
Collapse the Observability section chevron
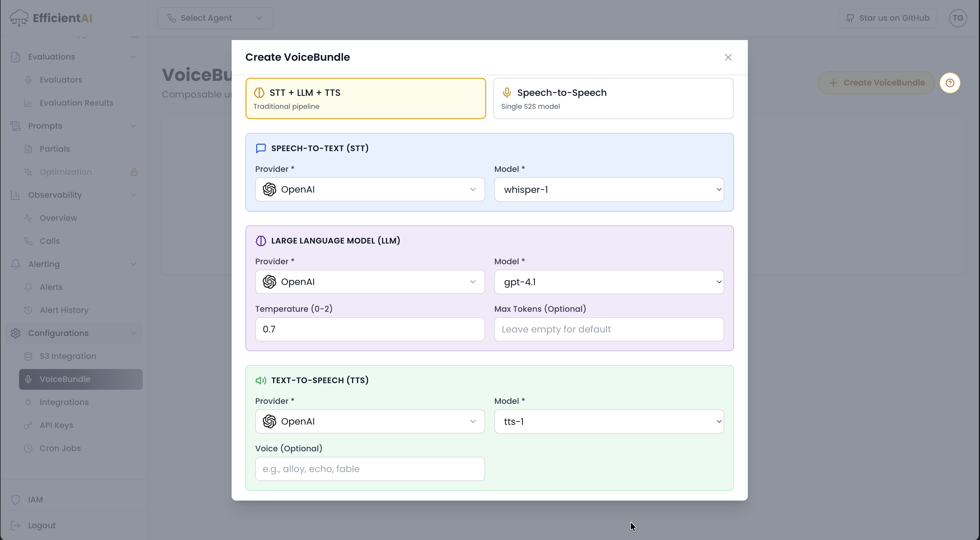[134, 195]
